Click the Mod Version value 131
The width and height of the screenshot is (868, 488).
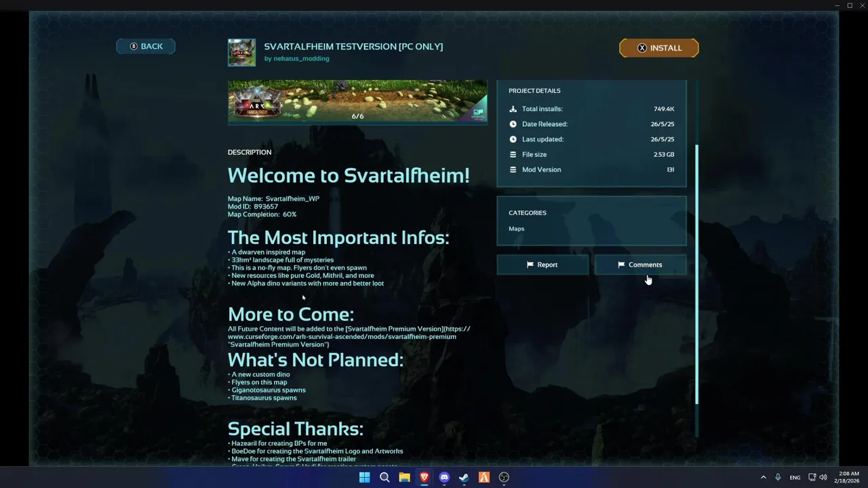coord(671,169)
